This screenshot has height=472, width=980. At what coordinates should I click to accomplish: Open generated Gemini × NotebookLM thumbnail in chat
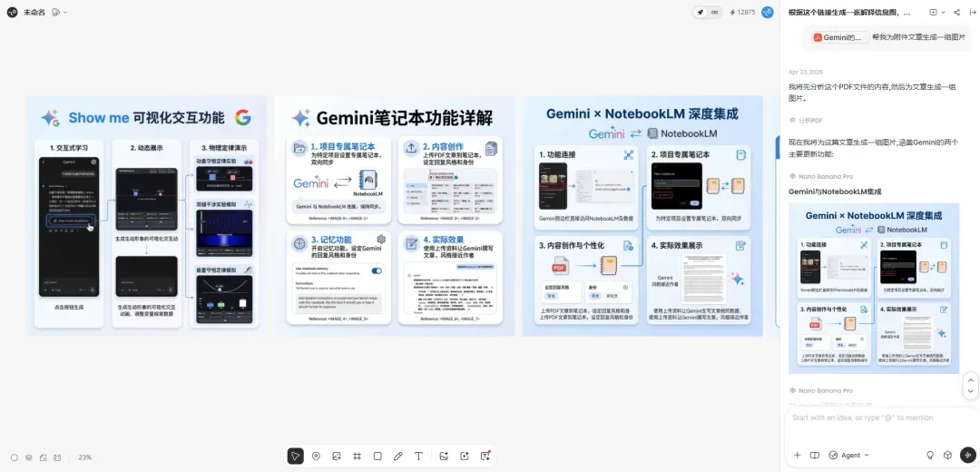874,289
